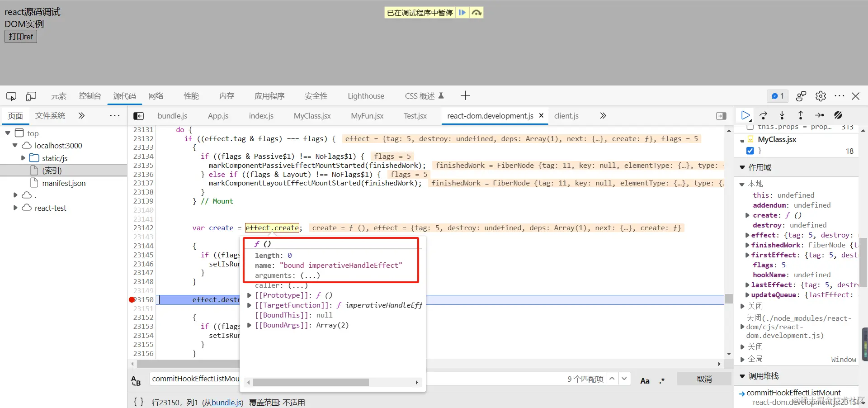Toggle regular expression search option

[662, 380]
